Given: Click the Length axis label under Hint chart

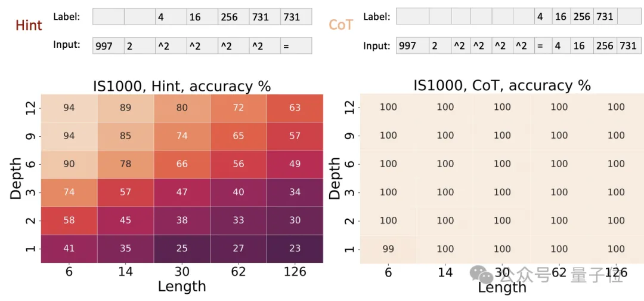Looking at the screenshot, I should point(182,287).
